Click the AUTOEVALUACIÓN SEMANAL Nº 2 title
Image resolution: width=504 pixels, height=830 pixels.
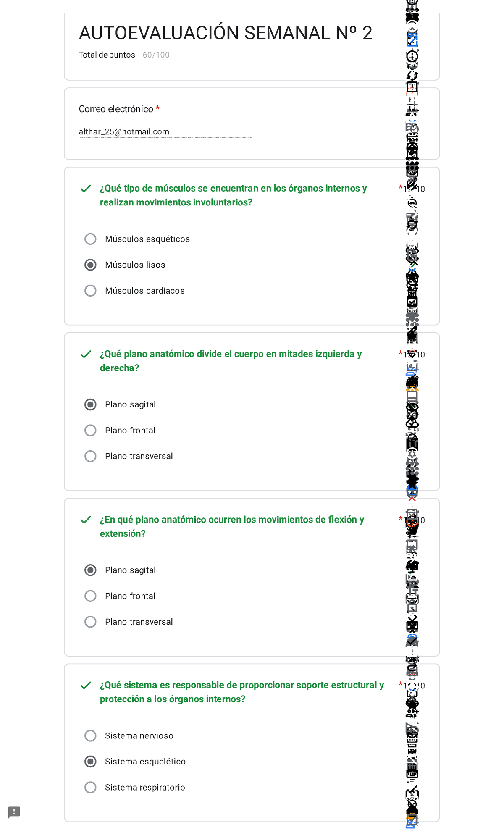[x=226, y=33]
